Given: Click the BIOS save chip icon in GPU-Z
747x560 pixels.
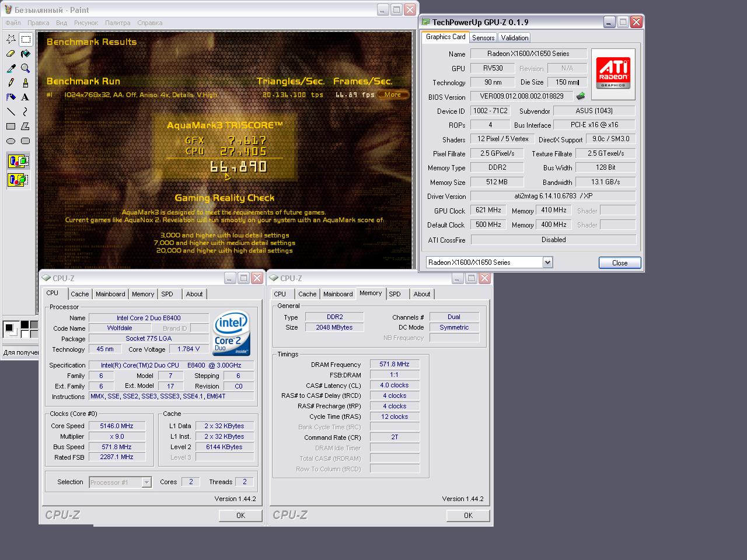Looking at the screenshot, I should tap(581, 96).
